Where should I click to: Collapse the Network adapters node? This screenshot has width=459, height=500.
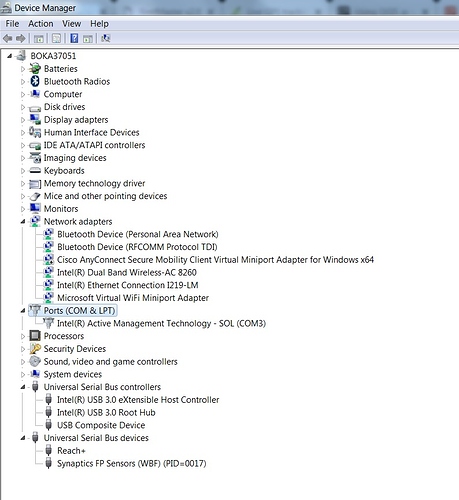[23, 221]
